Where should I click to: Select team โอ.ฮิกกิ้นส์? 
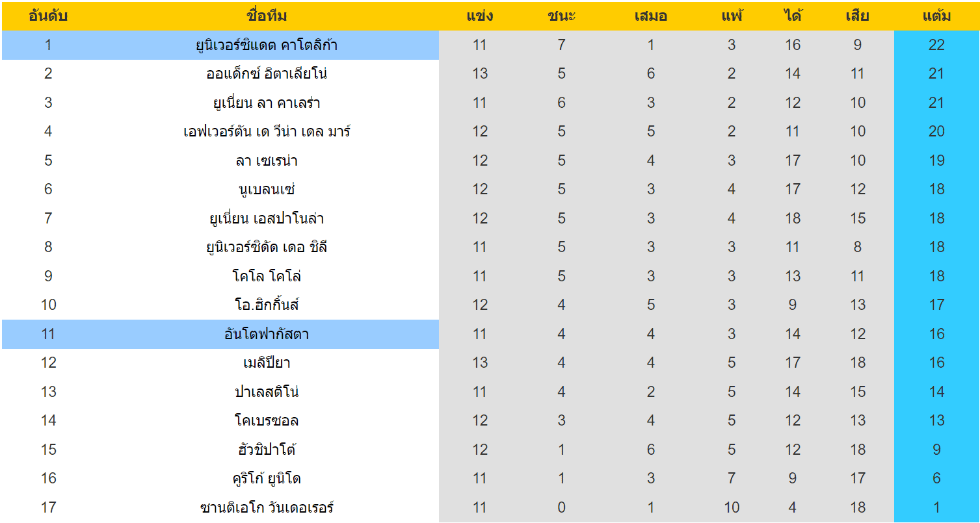pos(267,305)
